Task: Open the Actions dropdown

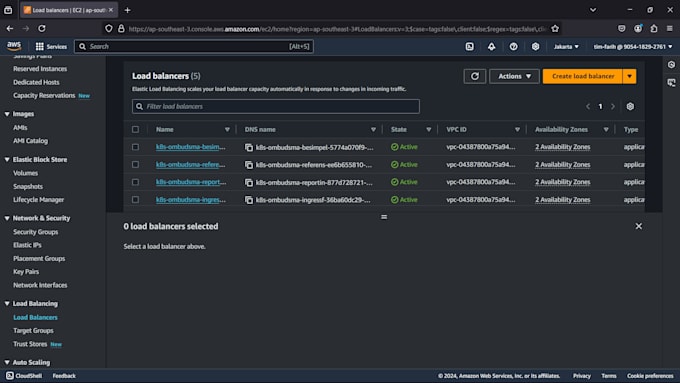Action: [514, 76]
